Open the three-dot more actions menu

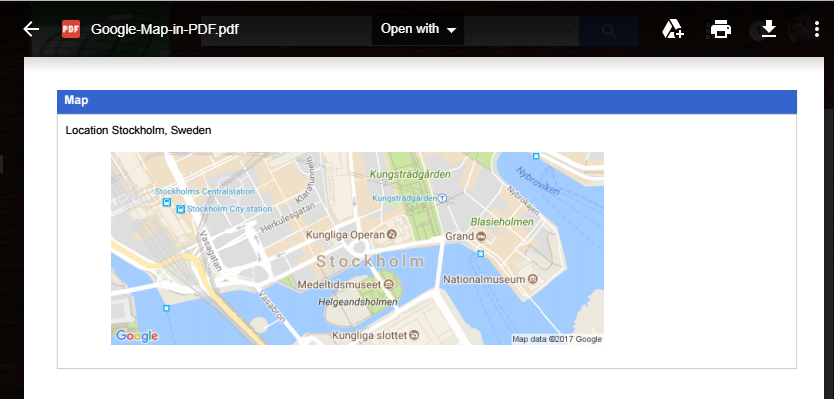[x=817, y=29]
